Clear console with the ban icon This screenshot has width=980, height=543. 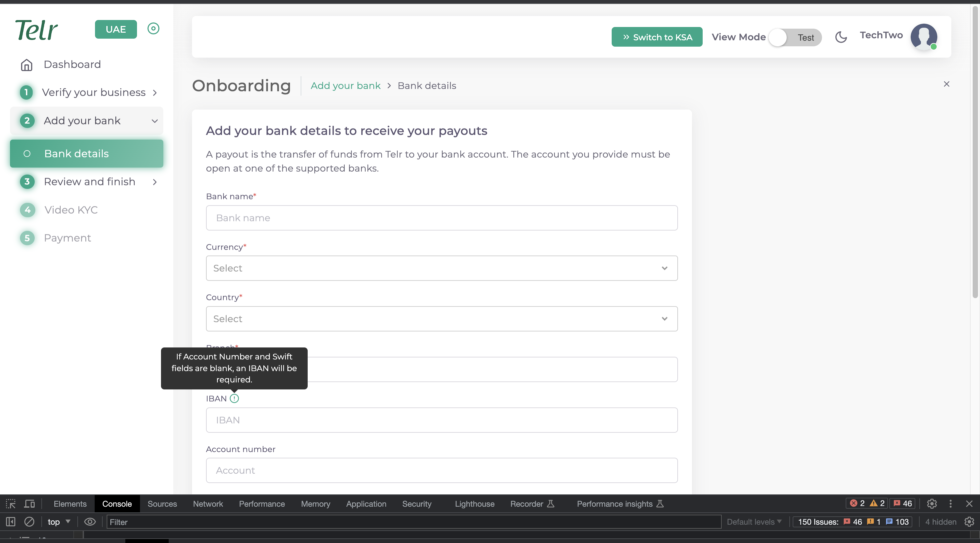pos(29,522)
